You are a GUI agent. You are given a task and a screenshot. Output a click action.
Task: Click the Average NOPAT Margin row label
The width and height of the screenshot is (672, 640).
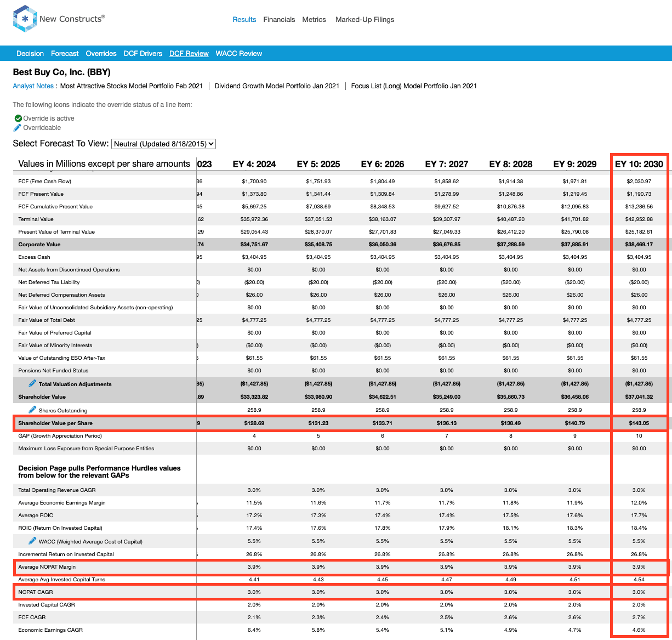coord(47,567)
